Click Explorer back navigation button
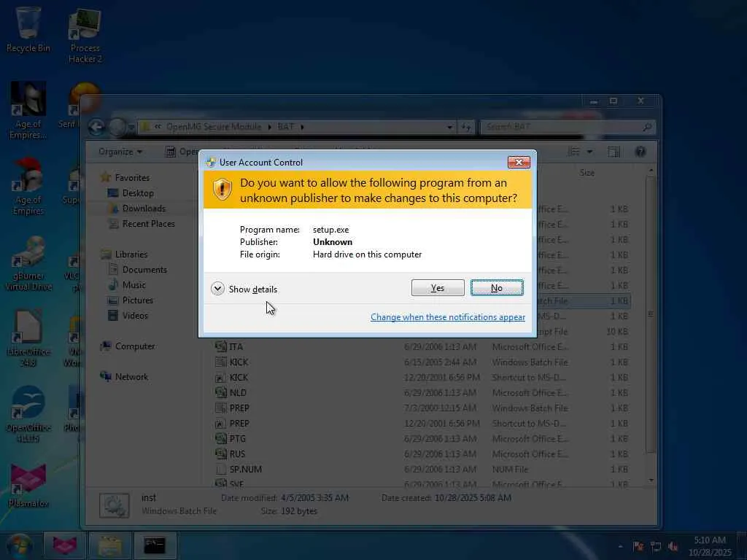This screenshot has height=560, width=747. point(96,127)
